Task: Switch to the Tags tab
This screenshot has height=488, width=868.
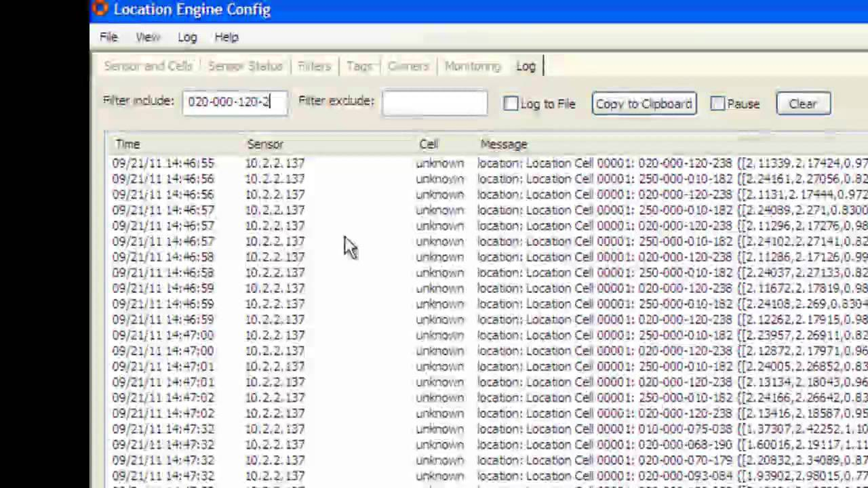Action: pos(359,66)
